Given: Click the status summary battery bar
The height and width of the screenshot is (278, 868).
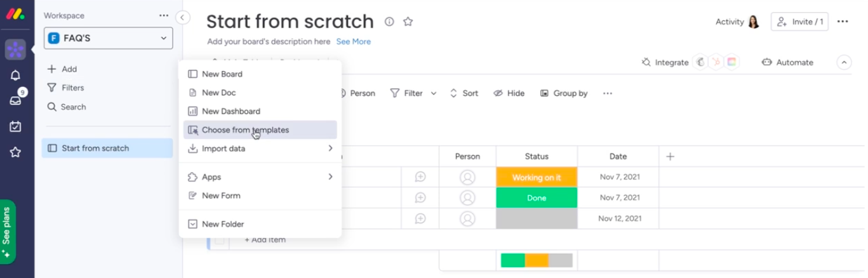Looking at the screenshot, I should [x=537, y=260].
